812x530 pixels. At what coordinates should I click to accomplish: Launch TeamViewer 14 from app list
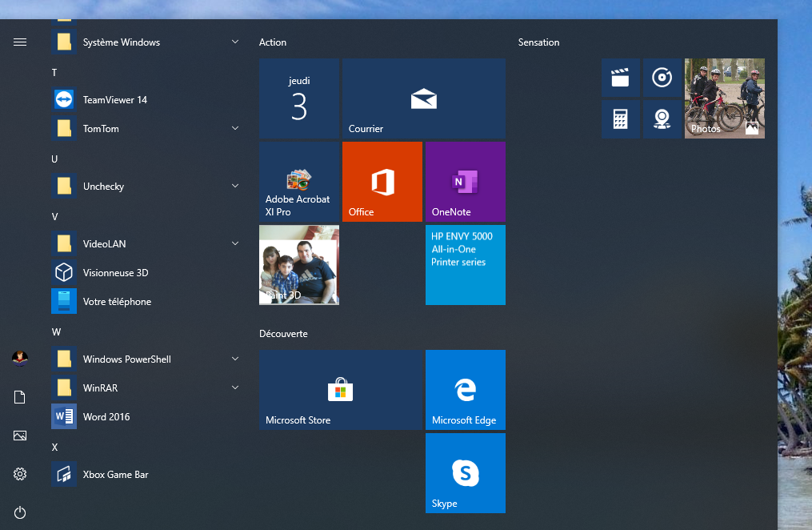click(x=147, y=99)
